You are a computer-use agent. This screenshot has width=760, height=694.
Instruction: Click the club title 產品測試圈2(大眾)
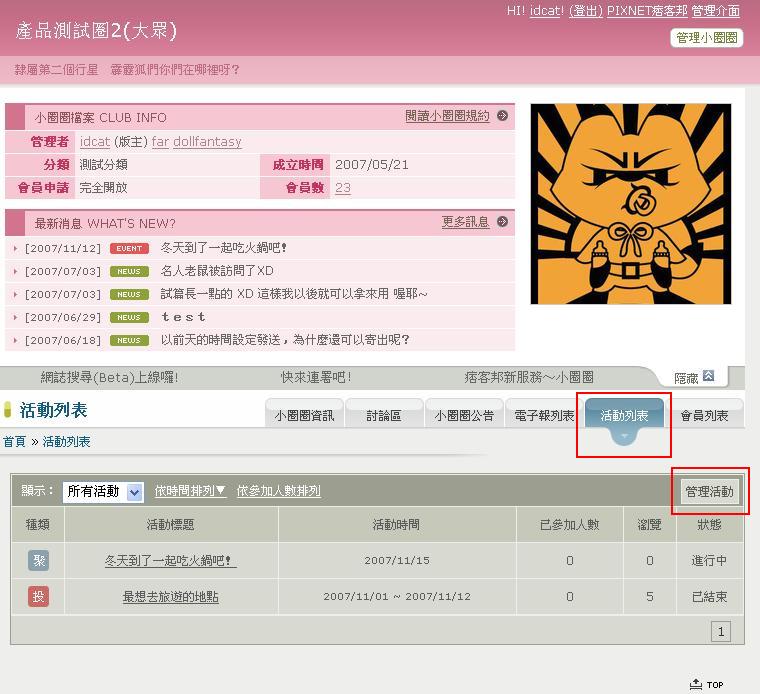tap(96, 31)
